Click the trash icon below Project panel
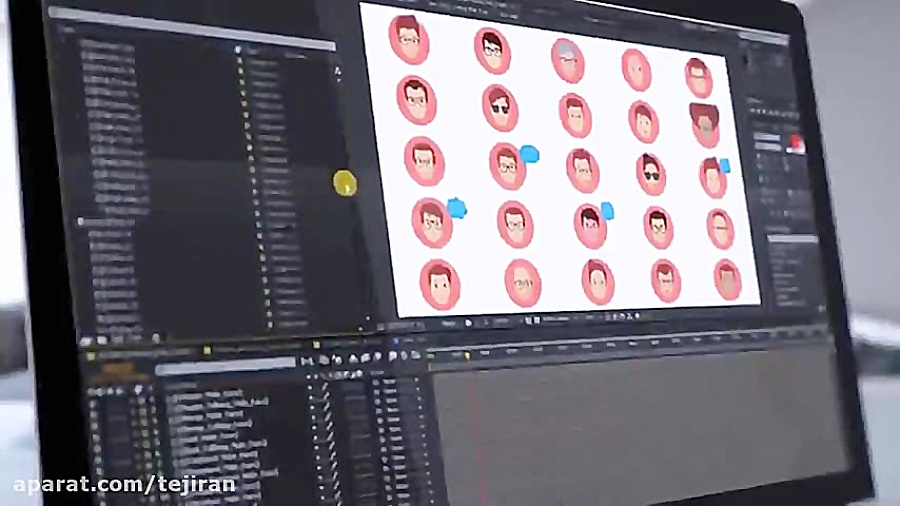This screenshot has width=900, height=506. (x=156, y=338)
